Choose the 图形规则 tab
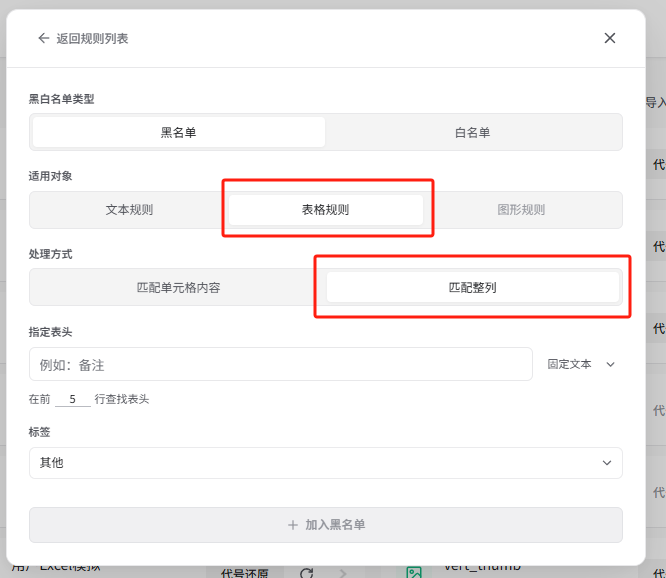The image size is (666, 578). pos(521,210)
